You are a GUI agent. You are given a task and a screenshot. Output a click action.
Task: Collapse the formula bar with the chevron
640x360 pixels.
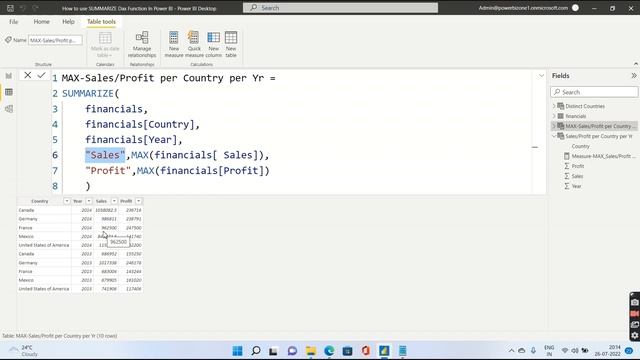541,76
